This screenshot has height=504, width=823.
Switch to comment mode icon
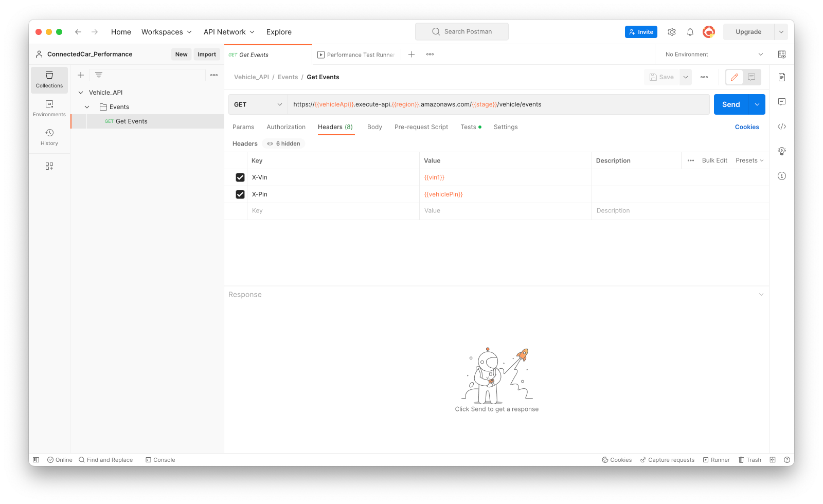(x=752, y=77)
